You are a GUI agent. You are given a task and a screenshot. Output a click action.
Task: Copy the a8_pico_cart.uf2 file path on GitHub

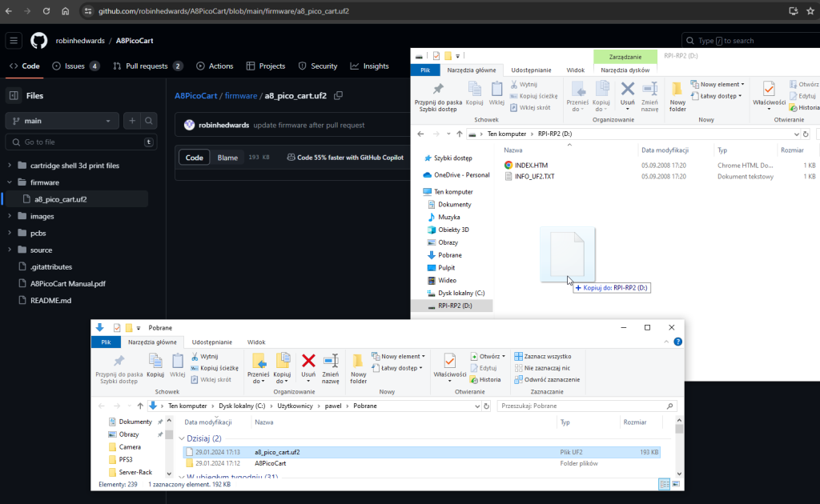[339, 95]
